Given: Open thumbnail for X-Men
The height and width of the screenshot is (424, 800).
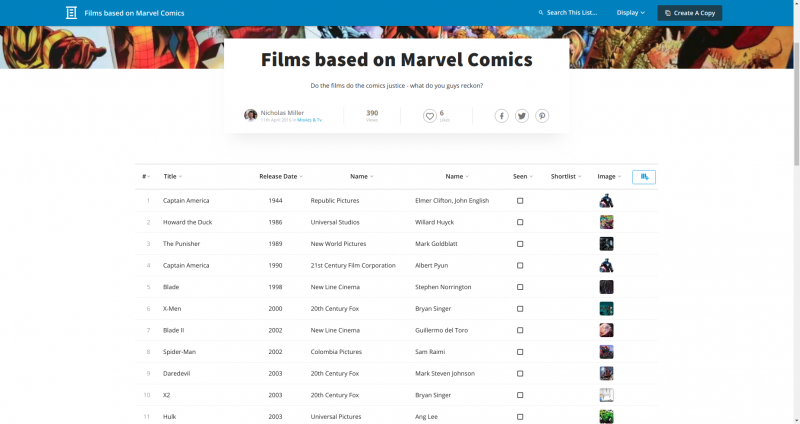Looking at the screenshot, I should 606,309.
